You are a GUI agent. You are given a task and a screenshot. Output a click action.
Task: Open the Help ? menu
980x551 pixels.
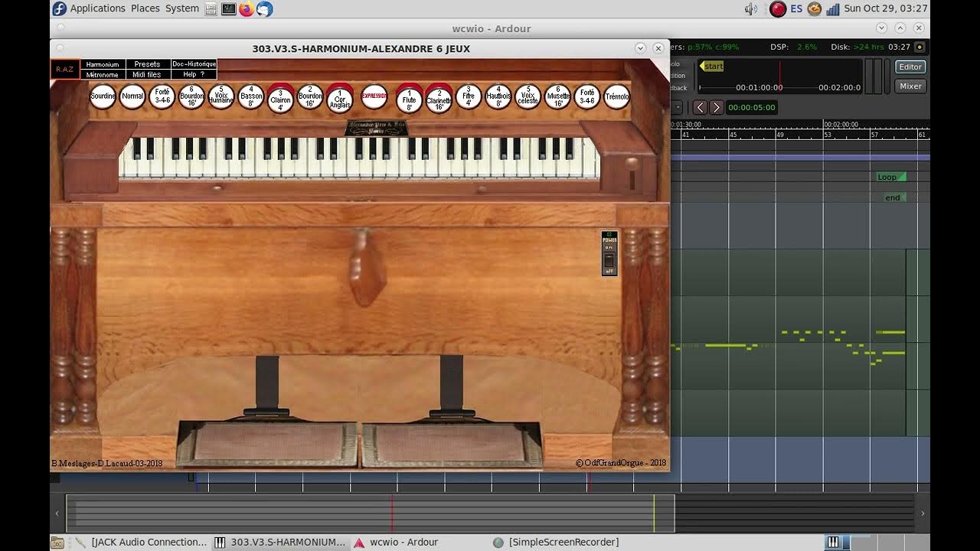(194, 75)
